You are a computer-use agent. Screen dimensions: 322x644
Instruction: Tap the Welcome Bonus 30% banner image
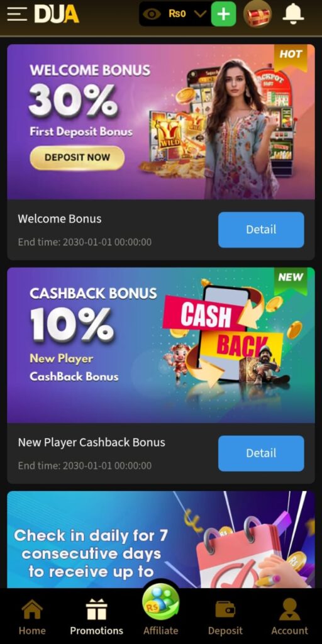tap(161, 122)
